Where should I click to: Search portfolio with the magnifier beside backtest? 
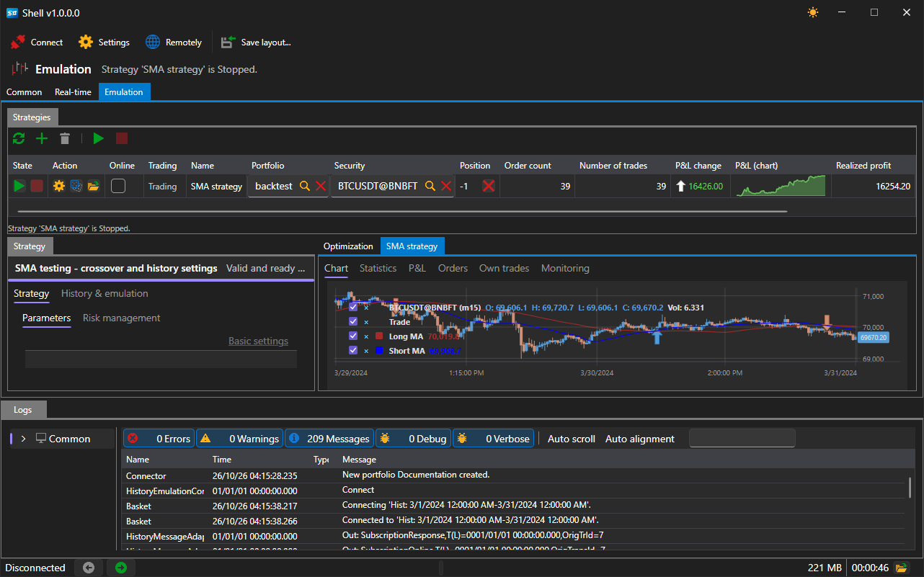point(305,186)
